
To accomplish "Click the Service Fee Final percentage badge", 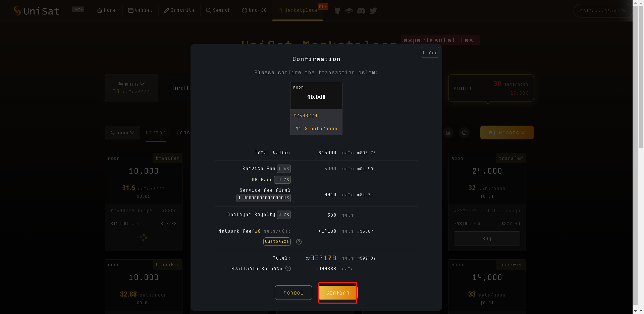I will click(264, 198).
